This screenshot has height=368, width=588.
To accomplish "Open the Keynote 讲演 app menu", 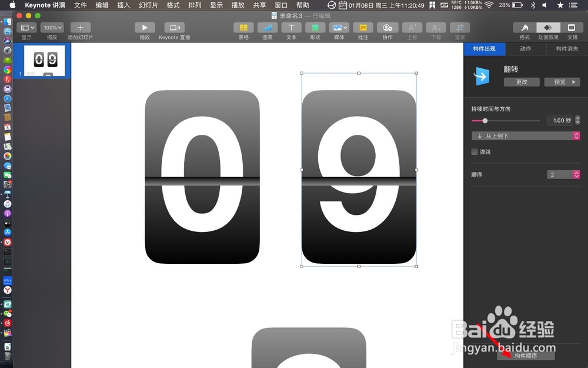I will (45, 5).
